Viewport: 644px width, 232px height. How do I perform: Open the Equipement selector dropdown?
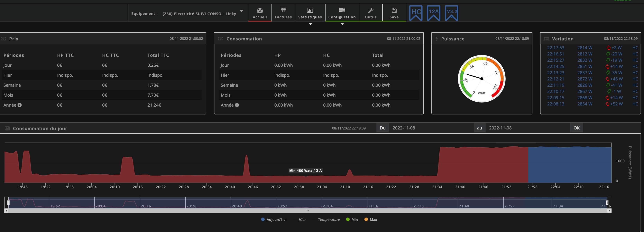(x=200, y=13)
